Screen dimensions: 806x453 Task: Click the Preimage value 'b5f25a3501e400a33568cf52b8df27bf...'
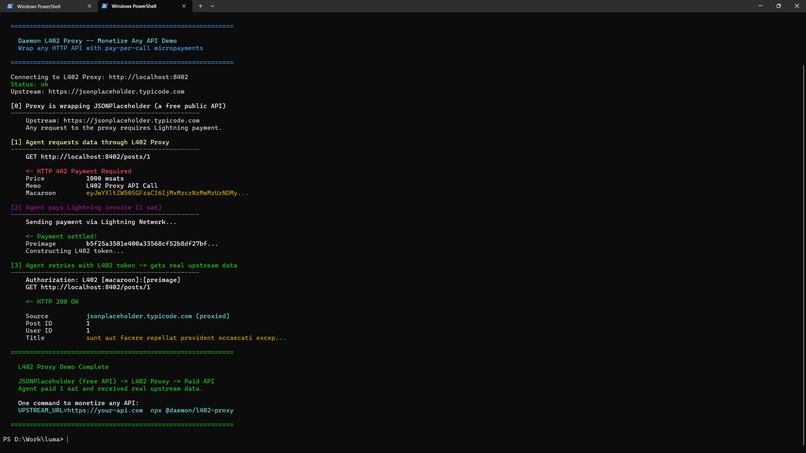(152, 244)
